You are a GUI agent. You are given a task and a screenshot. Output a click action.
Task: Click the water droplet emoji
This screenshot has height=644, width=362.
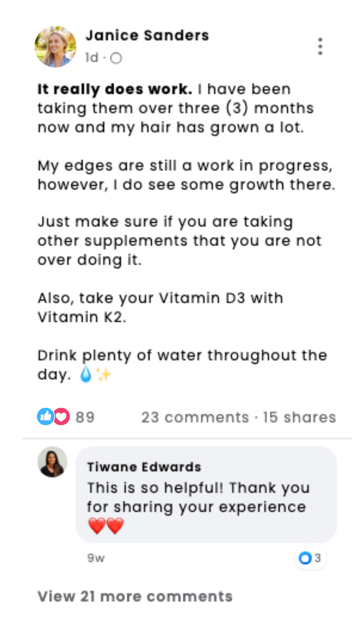86,374
